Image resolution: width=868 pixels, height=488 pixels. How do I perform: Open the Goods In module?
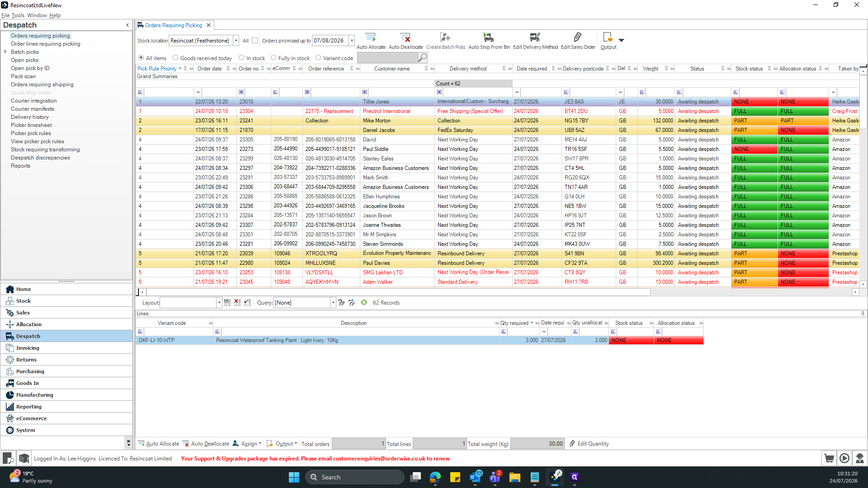coord(66,383)
